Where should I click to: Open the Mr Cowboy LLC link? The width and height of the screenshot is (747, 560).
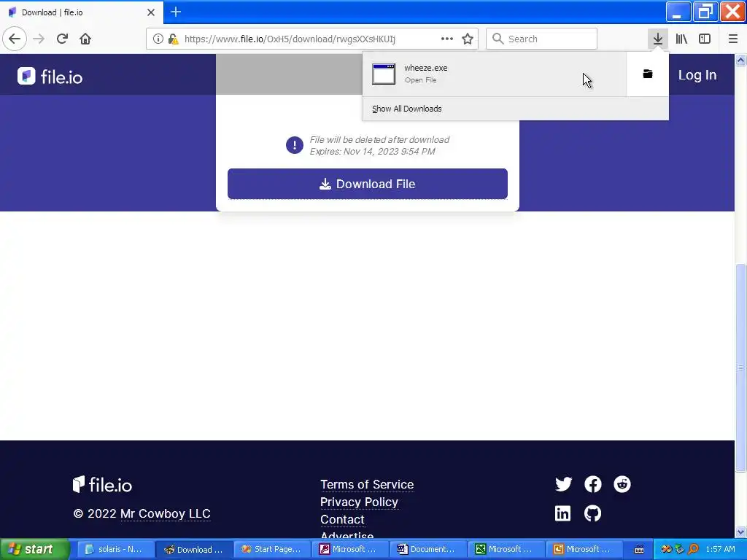click(x=166, y=513)
